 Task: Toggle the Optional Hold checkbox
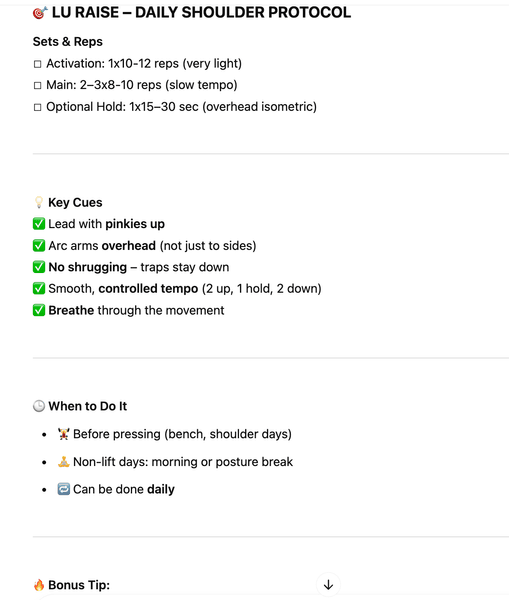click(37, 107)
